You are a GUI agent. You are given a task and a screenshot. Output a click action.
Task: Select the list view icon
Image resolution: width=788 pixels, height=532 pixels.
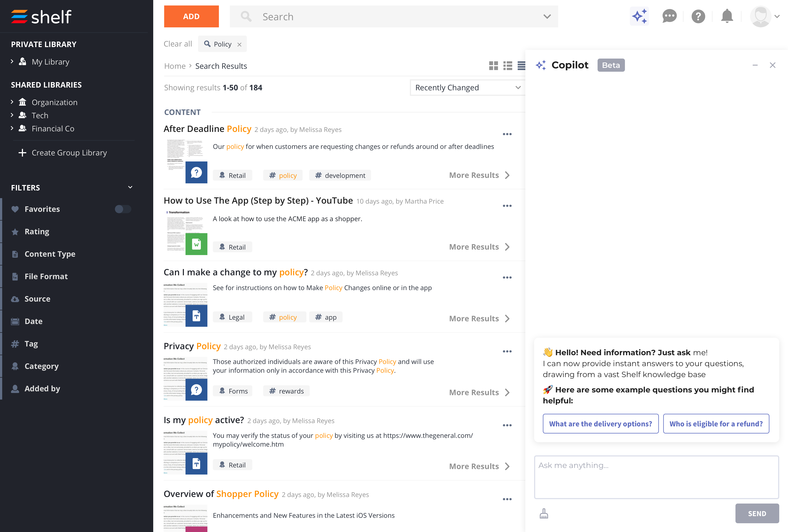pos(508,65)
